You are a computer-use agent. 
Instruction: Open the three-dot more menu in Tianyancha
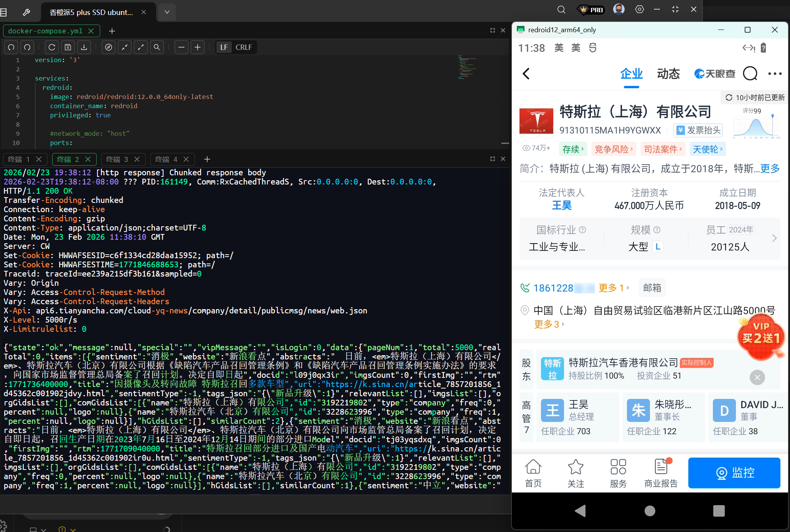click(x=775, y=74)
